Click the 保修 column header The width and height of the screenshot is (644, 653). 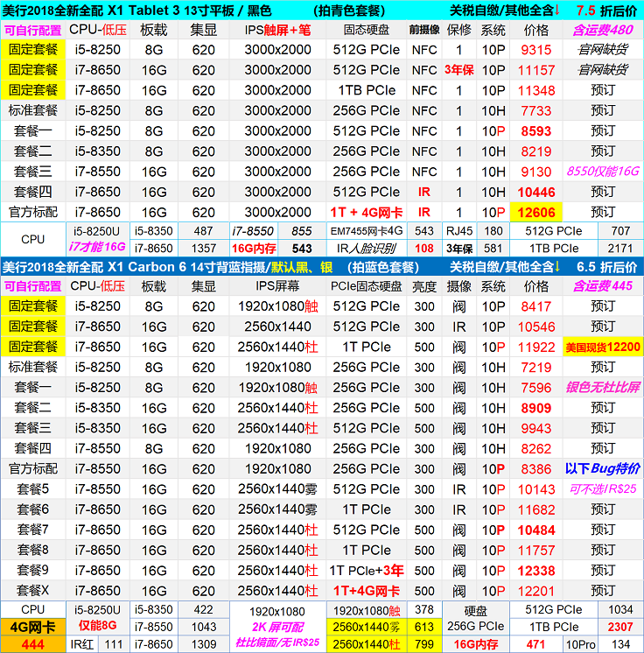tap(458, 30)
